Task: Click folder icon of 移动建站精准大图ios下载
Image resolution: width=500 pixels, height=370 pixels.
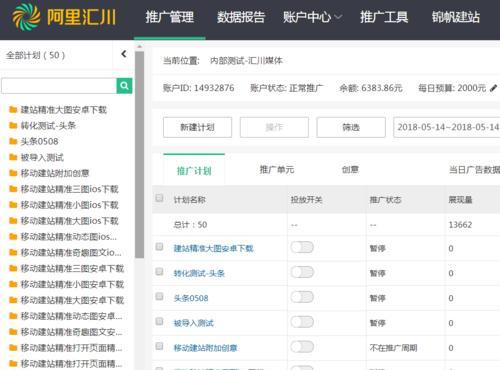Action: [13, 221]
